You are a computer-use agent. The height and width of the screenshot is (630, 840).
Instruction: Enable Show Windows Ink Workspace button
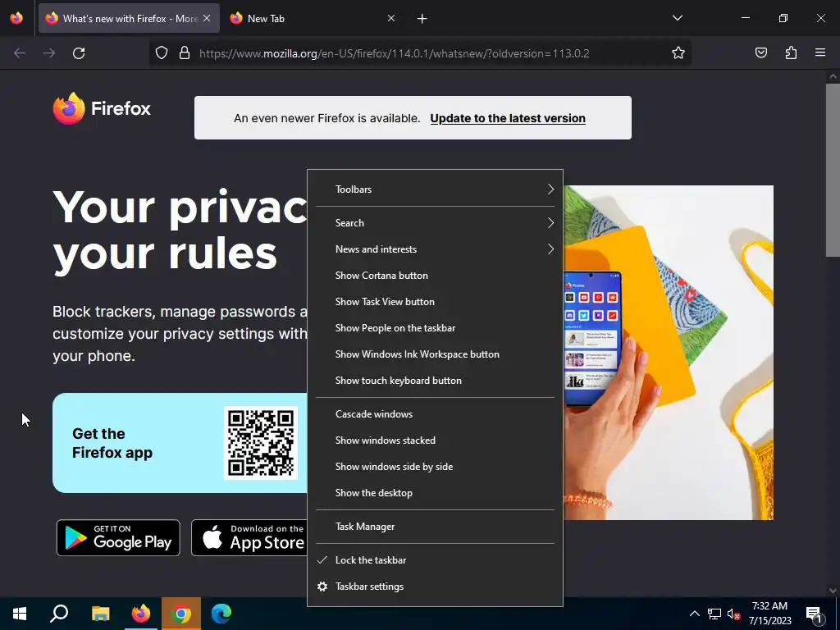pyautogui.click(x=435, y=354)
